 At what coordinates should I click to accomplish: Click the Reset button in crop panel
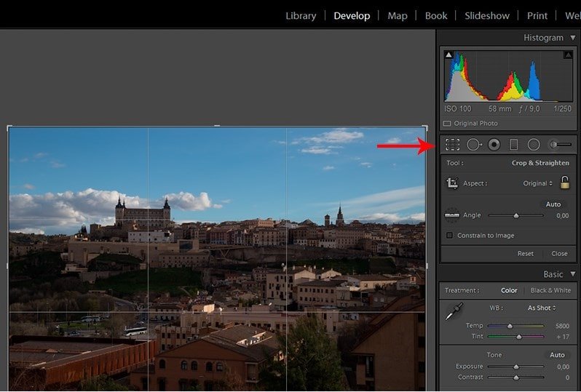(525, 254)
